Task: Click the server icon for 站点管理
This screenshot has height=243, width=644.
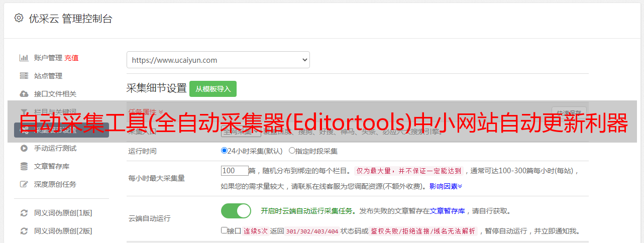Action: pyautogui.click(x=24, y=76)
